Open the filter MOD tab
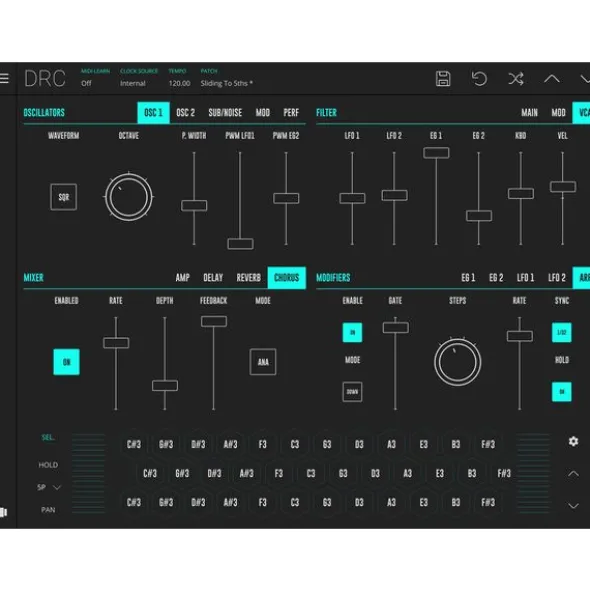The image size is (590, 591). pos(558,113)
